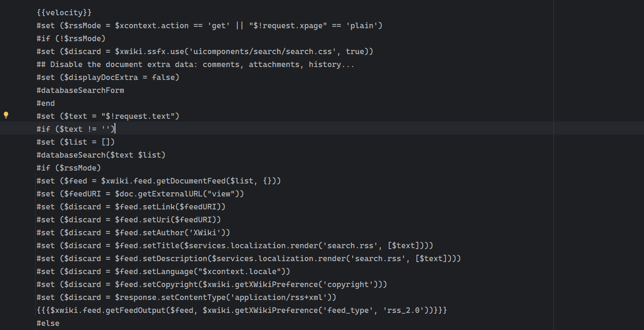The image size is (644, 330).
Task: Place cursor on the {{velocity}} opening tag
Action: 64,12
